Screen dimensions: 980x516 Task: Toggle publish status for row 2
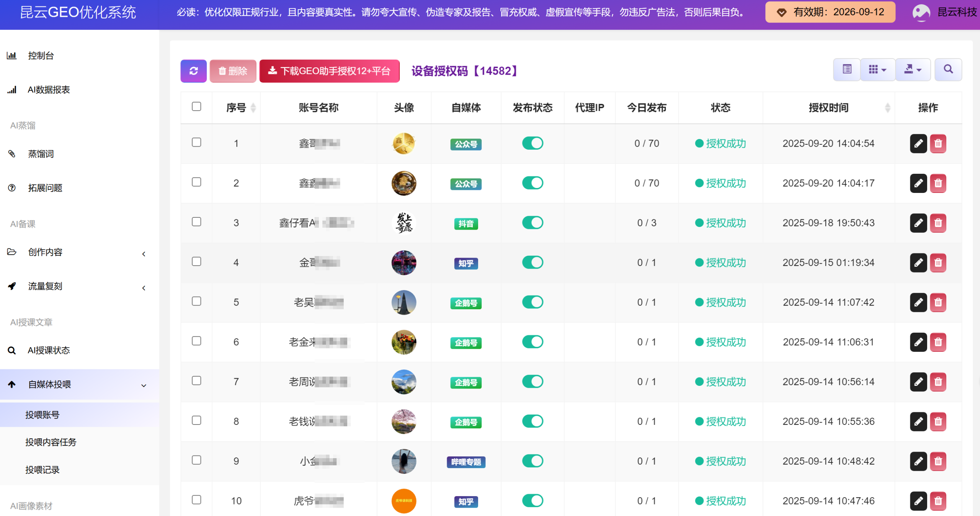(x=532, y=183)
